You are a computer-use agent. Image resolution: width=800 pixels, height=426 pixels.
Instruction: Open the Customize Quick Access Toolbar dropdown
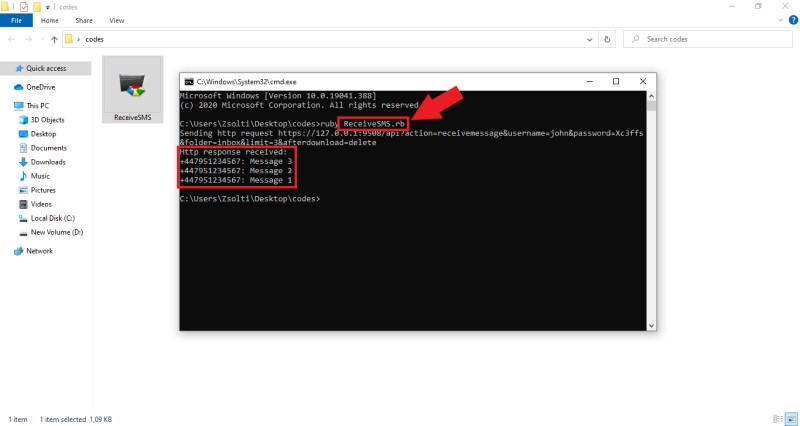click(48, 7)
